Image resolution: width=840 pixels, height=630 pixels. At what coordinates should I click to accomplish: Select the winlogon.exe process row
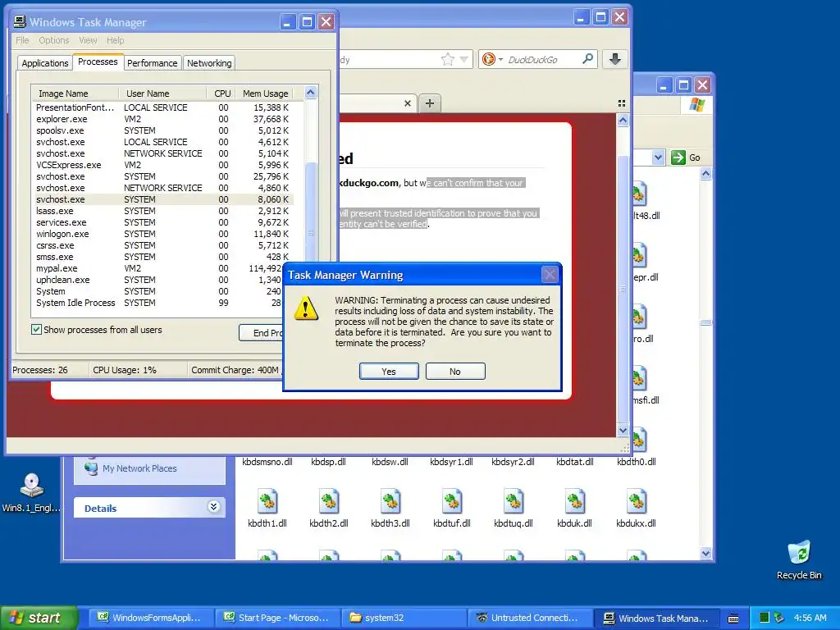coord(162,234)
